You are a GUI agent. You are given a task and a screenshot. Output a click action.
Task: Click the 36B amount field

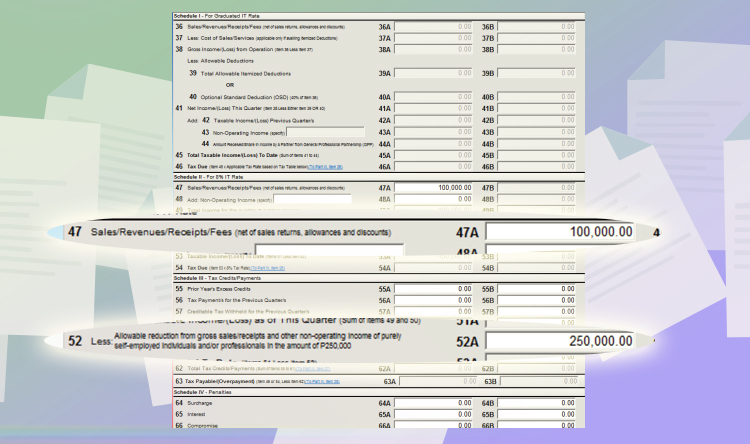tap(536, 27)
